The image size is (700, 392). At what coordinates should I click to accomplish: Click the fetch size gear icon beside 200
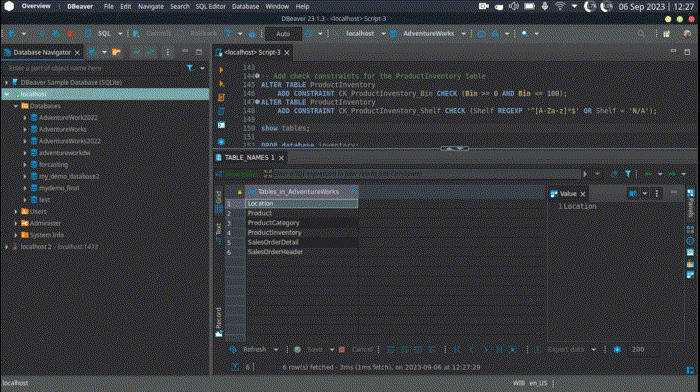(x=617, y=350)
